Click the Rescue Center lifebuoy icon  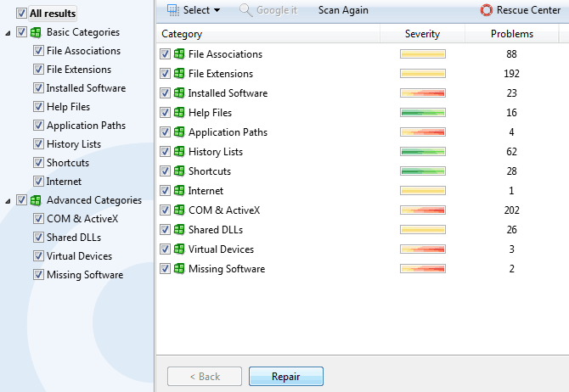(486, 10)
